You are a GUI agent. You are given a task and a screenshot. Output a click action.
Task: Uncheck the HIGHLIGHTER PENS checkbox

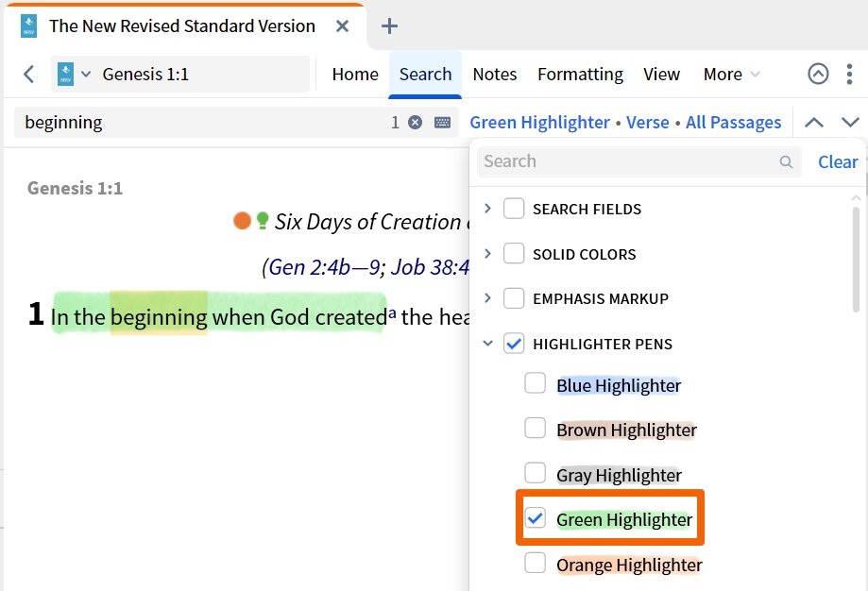tap(513, 344)
